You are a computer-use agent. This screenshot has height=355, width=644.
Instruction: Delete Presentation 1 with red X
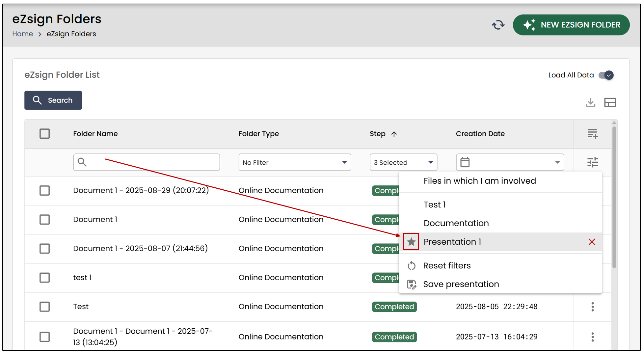(x=592, y=242)
